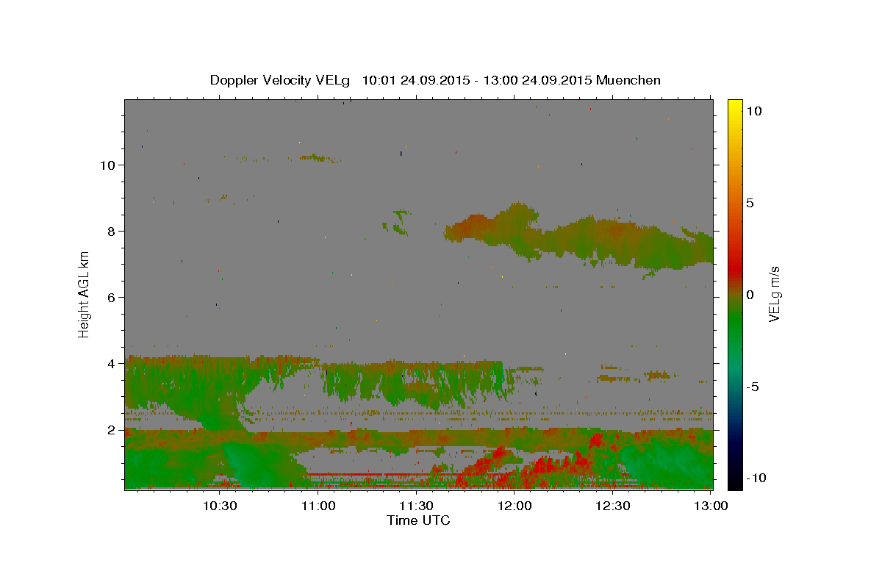Screen dimensions: 882x588
Task: Click the yellow top of the colorbar
Action: pos(735,105)
